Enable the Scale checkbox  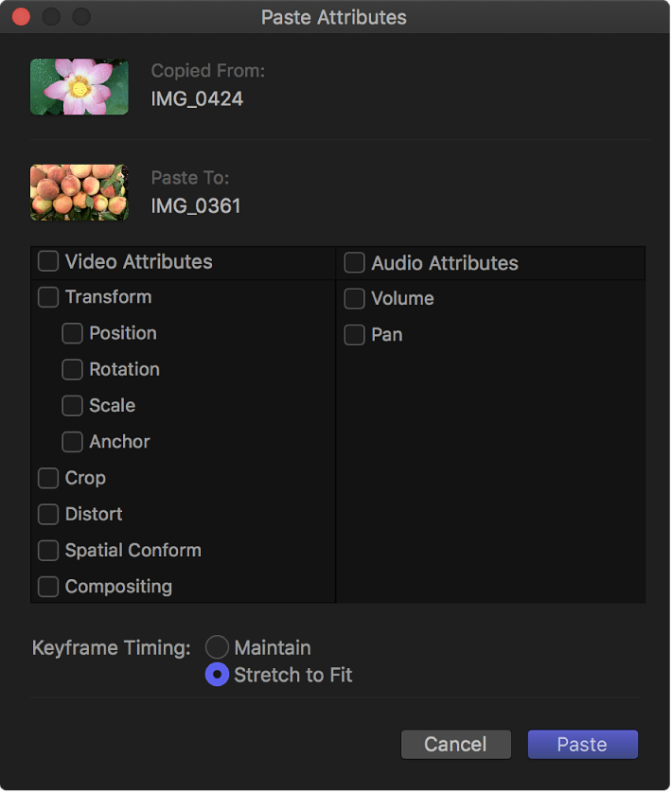[x=72, y=405]
